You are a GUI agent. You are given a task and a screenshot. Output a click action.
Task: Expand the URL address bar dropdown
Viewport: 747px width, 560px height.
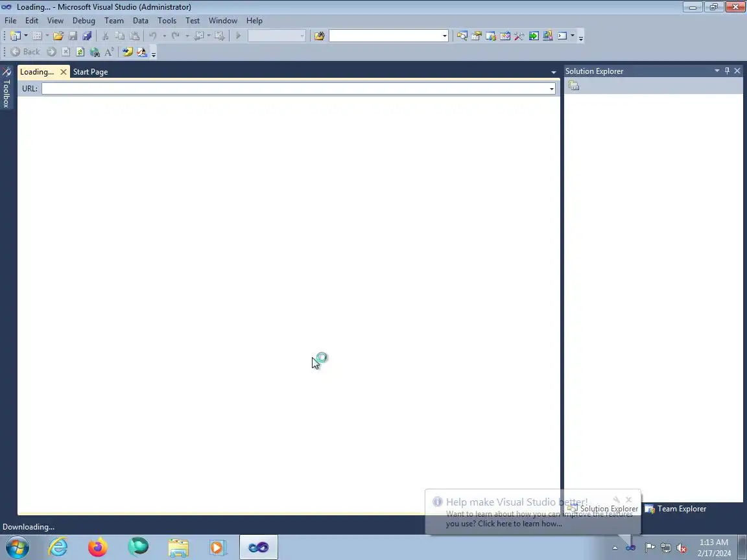click(x=552, y=89)
